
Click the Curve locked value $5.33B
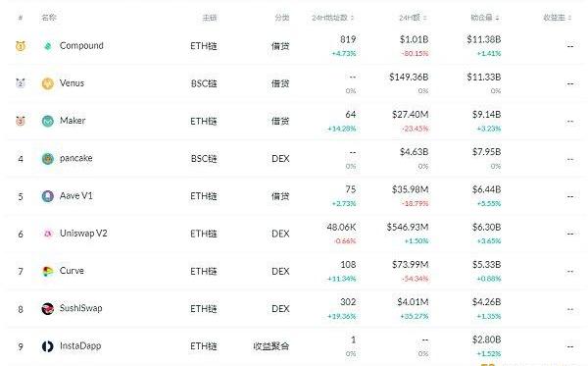tap(486, 265)
